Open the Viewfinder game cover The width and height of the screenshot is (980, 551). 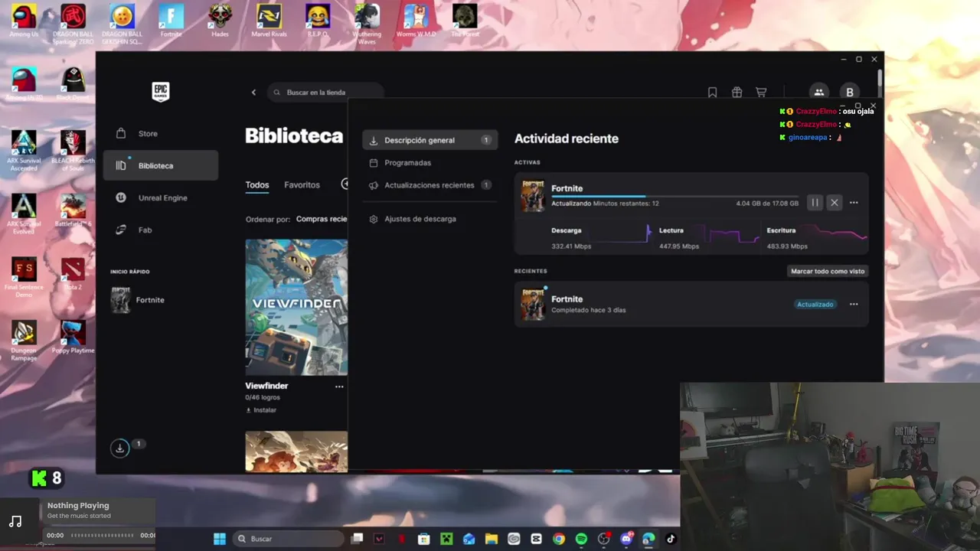click(296, 308)
